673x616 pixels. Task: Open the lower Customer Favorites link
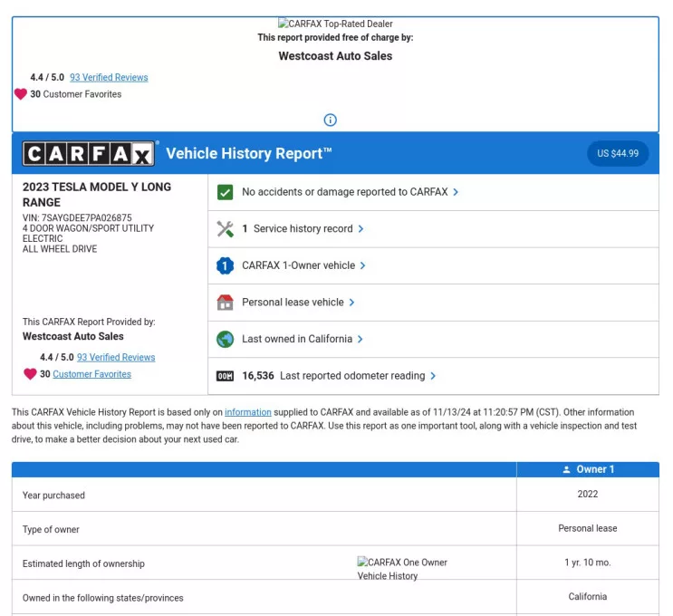(x=91, y=374)
